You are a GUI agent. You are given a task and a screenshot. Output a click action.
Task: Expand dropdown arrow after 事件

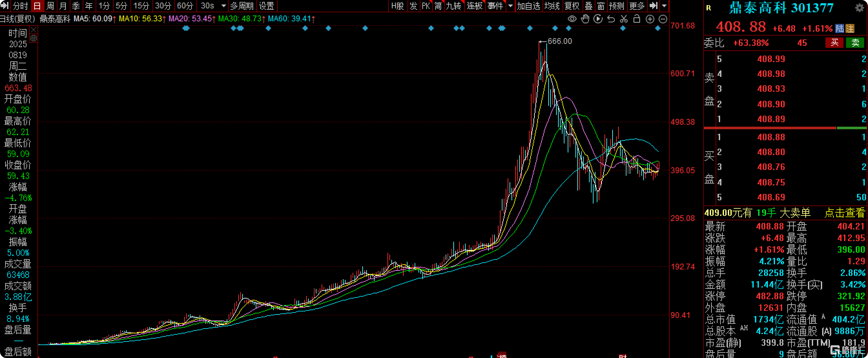[510, 6]
